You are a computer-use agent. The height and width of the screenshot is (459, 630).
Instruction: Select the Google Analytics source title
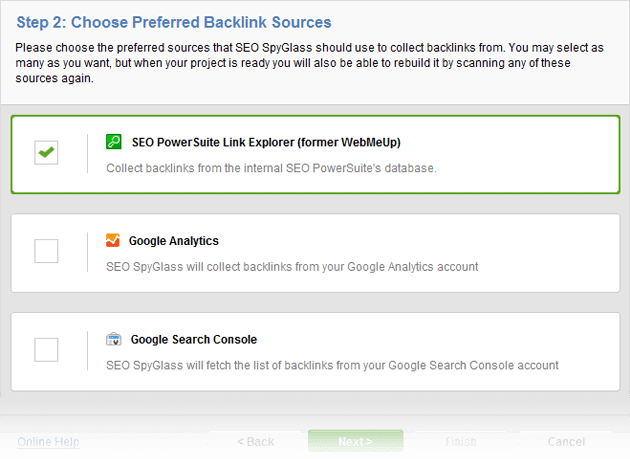tap(173, 241)
